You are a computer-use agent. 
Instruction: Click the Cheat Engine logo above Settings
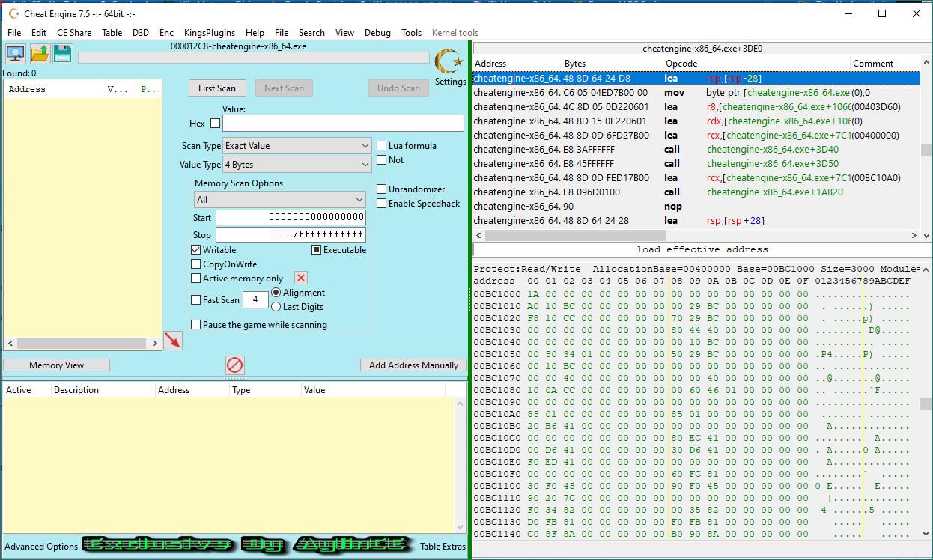pos(449,61)
